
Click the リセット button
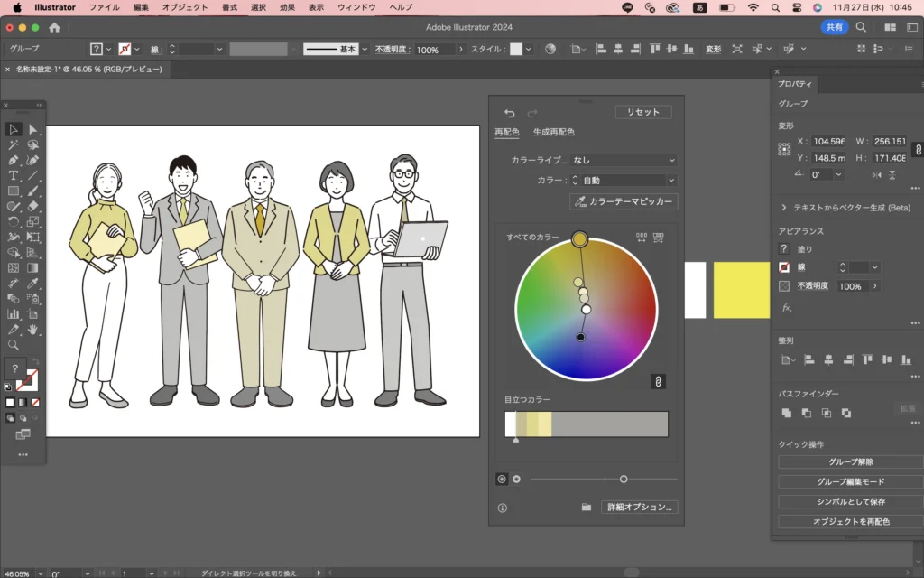[x=643, y=112]
